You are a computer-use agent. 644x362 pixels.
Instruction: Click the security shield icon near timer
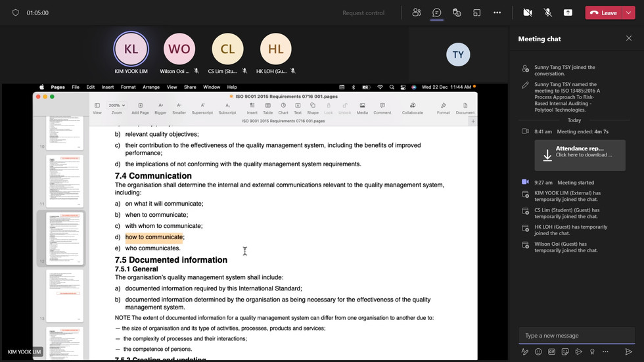[x=16, y=12]
